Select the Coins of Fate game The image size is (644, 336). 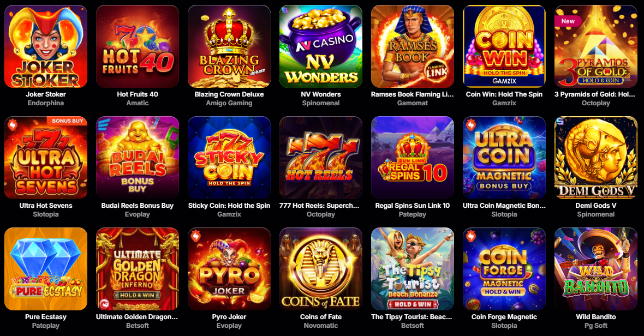click(321, 269)
